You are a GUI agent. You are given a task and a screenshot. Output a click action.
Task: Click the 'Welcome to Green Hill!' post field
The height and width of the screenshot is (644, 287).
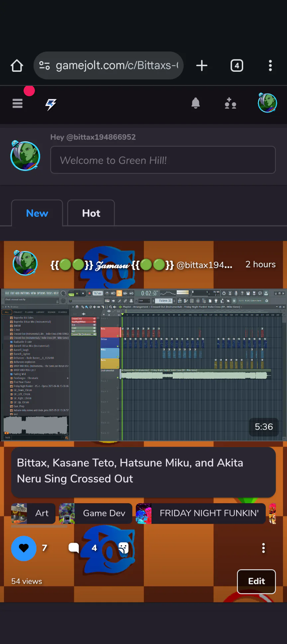point(163,160)
